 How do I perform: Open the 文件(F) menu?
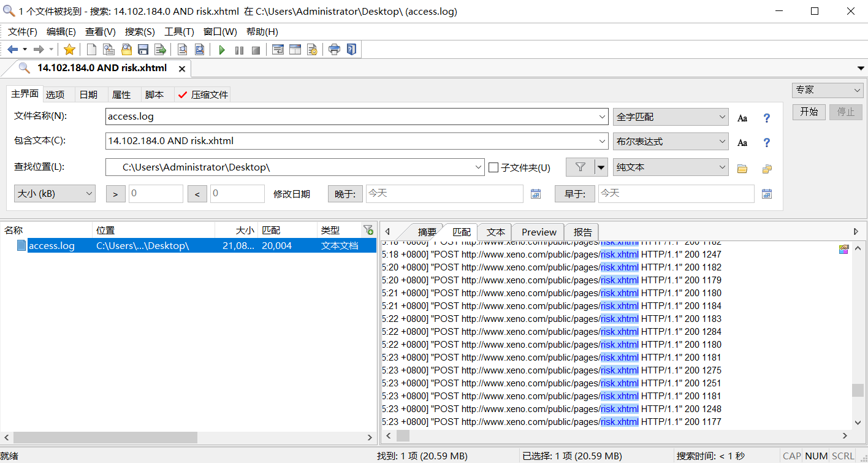[x=23, y=32]
